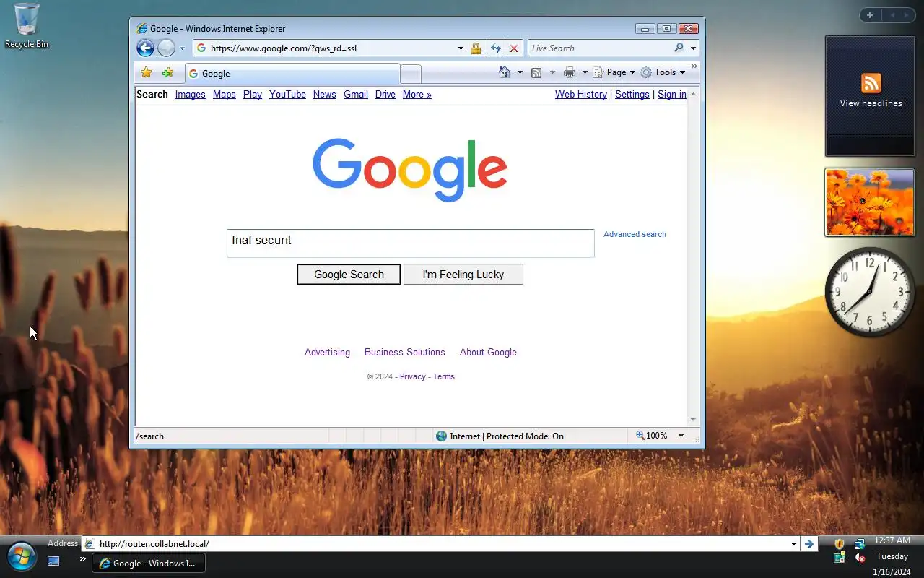
Task: Open the Page menu
Action: point(614,72)
